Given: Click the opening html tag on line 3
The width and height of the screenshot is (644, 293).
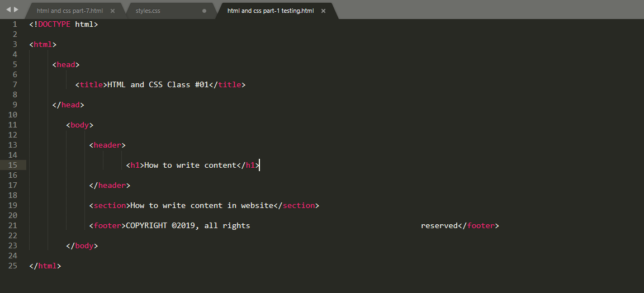Looking at the screenshot, I should (x=43, y=44).
